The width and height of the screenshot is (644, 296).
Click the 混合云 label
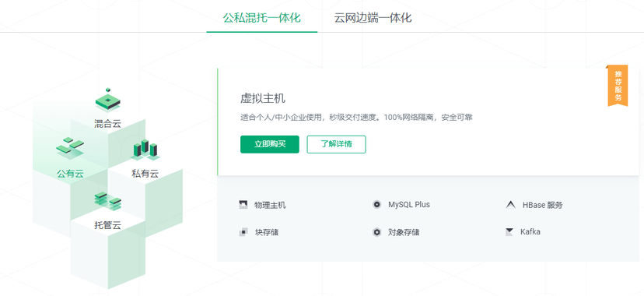(107, 123)
